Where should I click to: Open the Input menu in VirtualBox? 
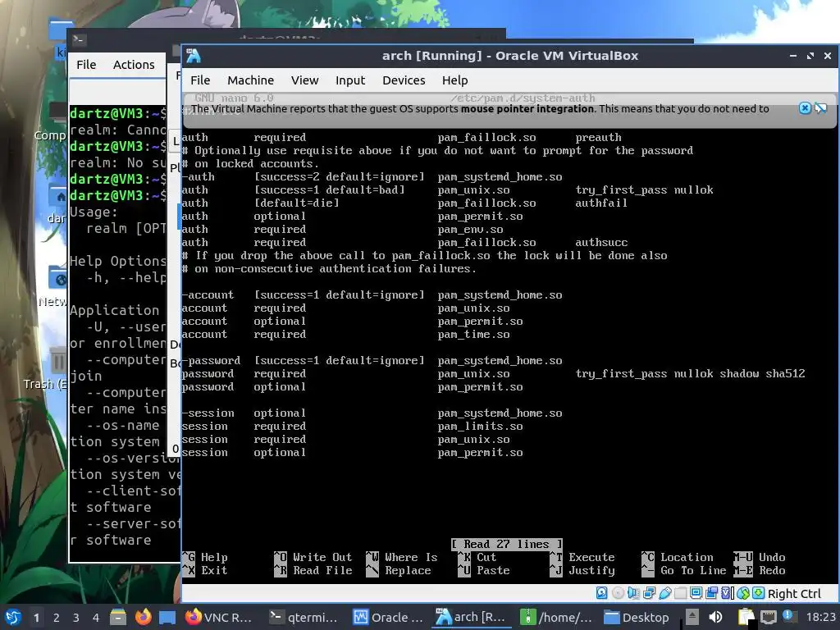click(350, 80)
